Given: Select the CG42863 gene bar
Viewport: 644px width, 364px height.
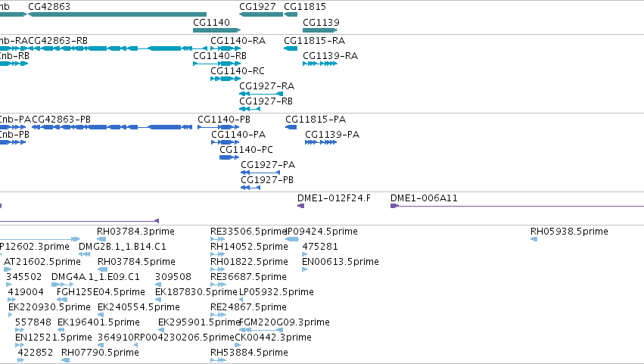Looking at the screenshot, I should click(x=117, y=14).
